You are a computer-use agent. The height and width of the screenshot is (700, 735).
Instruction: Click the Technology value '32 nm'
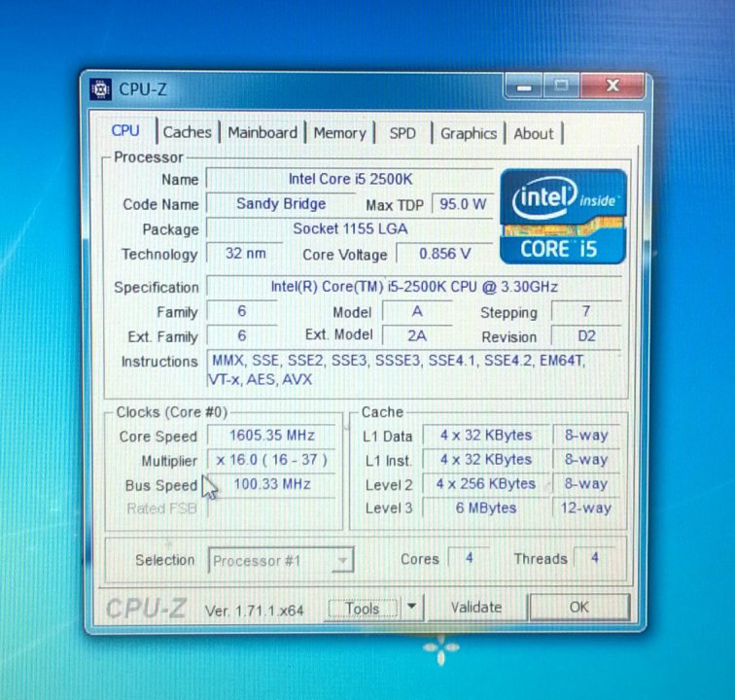[x=245, y=254]
